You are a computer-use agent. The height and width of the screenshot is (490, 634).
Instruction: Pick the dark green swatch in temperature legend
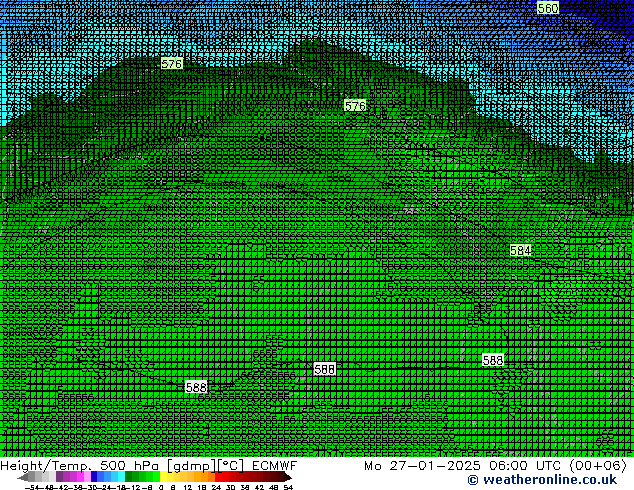pos(129,477)
